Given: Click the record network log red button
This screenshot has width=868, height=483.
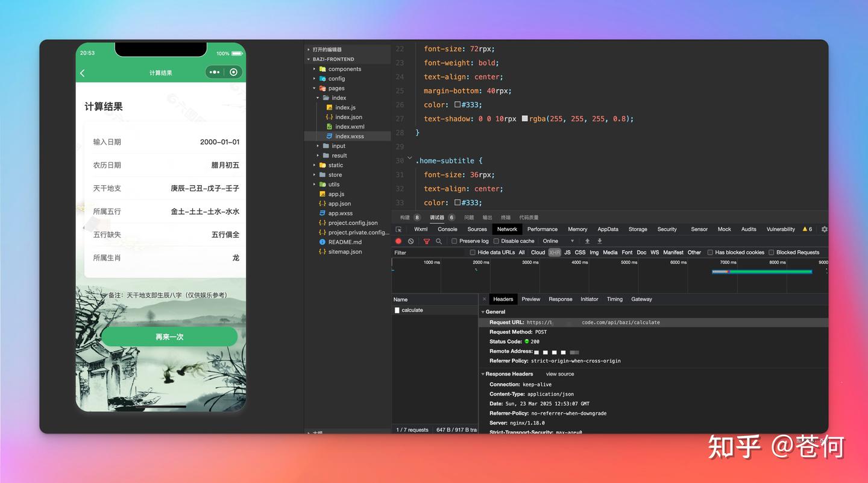Looking at the screenshot, I should tap(398, 241).
